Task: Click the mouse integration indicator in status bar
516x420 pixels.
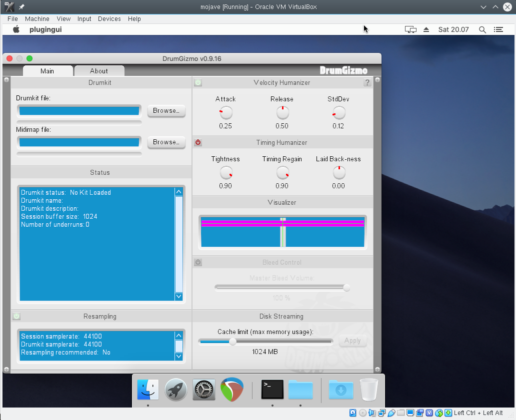Action: click(439, 413)
